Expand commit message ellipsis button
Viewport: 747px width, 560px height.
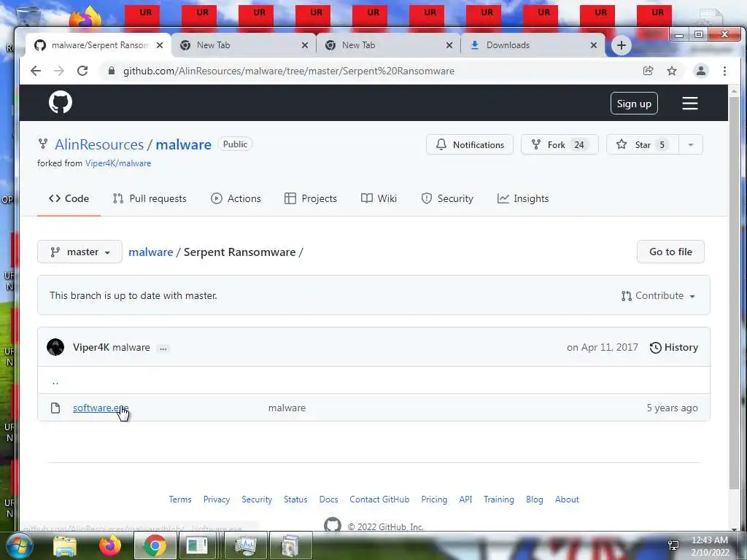click(163, 348)
